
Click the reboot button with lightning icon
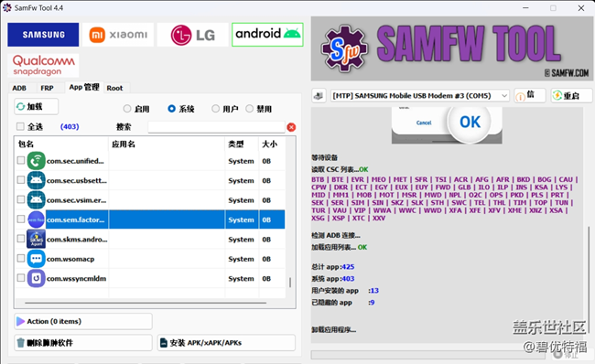pyautogui.click(x=571, y=95)
